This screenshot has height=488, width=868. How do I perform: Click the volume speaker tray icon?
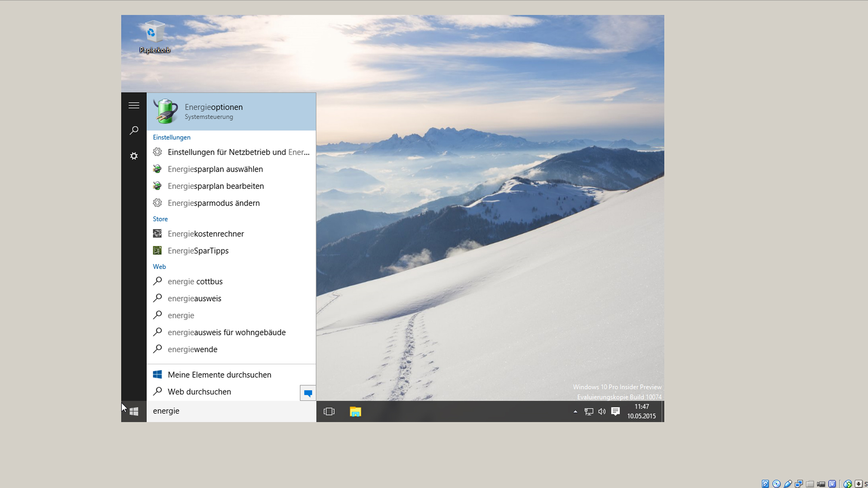click(602, 412)
